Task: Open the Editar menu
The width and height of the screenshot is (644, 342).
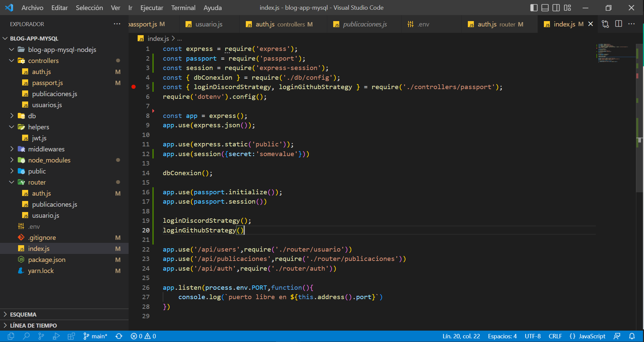Action: 60,8
